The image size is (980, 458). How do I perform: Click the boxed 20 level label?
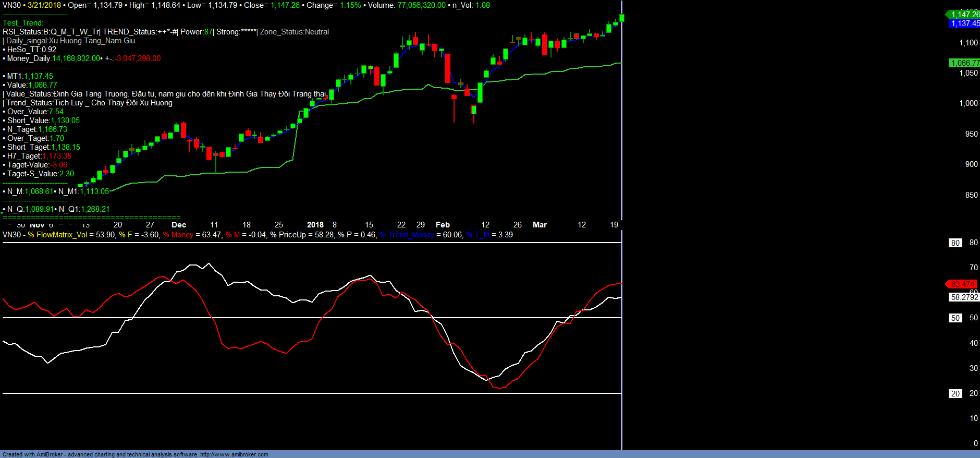tap(955, 394)
